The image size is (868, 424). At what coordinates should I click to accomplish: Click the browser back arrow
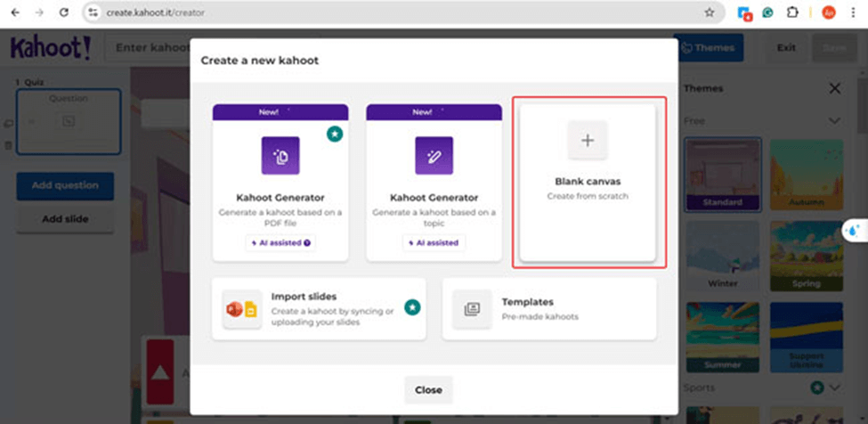pos(15,12)
